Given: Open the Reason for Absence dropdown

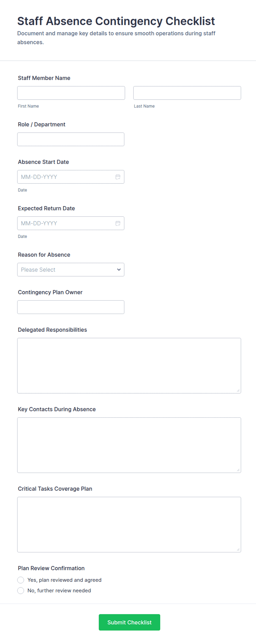Looking at the screenshot, I should 71,270.
